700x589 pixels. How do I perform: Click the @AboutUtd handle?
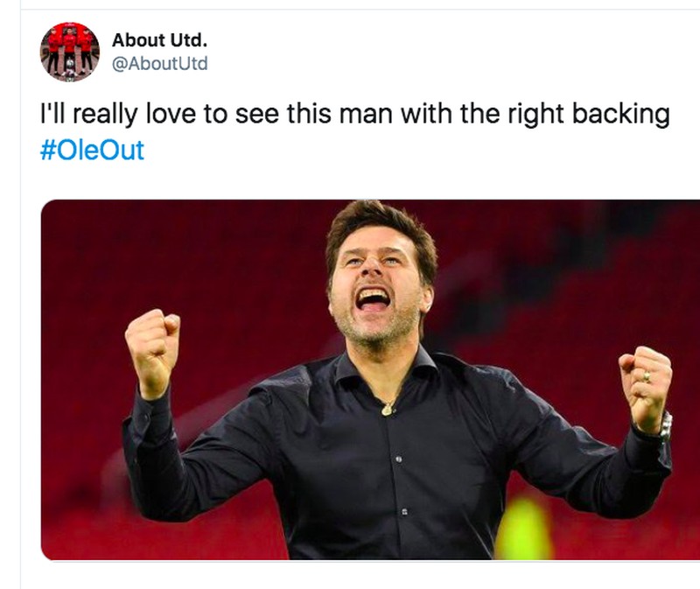pos(160,64)
